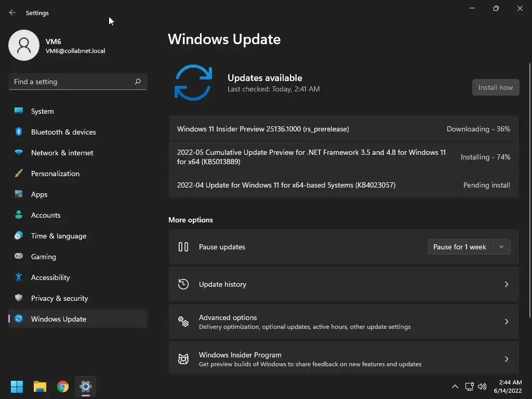
Task: Click the search magnifier icon
Action: pos(137,82)
